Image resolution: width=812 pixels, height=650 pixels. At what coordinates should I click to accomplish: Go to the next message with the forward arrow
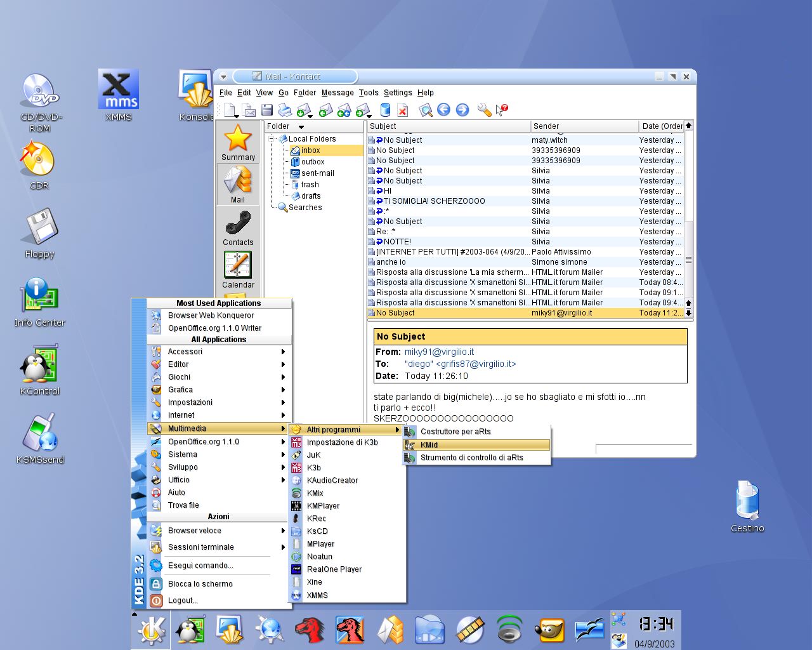462,110
